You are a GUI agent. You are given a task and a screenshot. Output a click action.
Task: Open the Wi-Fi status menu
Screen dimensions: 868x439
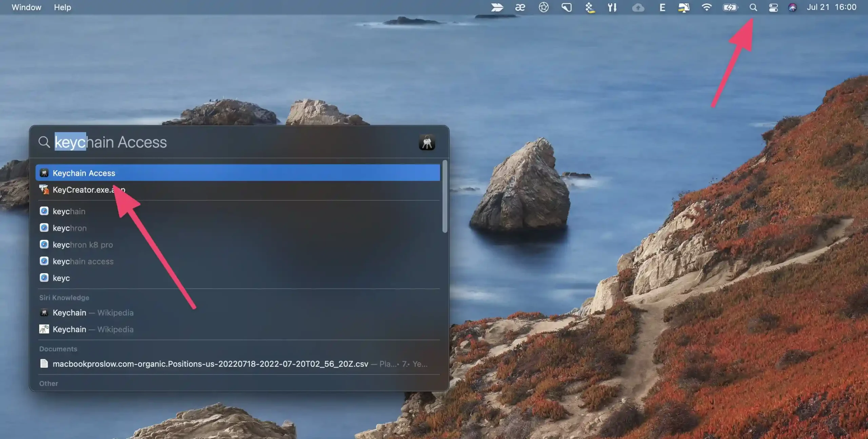[x=707, y=7]
